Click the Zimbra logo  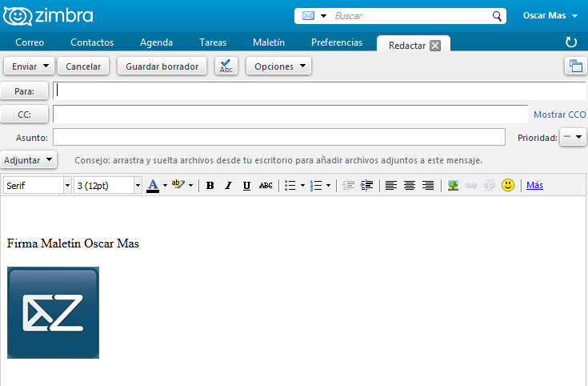point(48,16)
